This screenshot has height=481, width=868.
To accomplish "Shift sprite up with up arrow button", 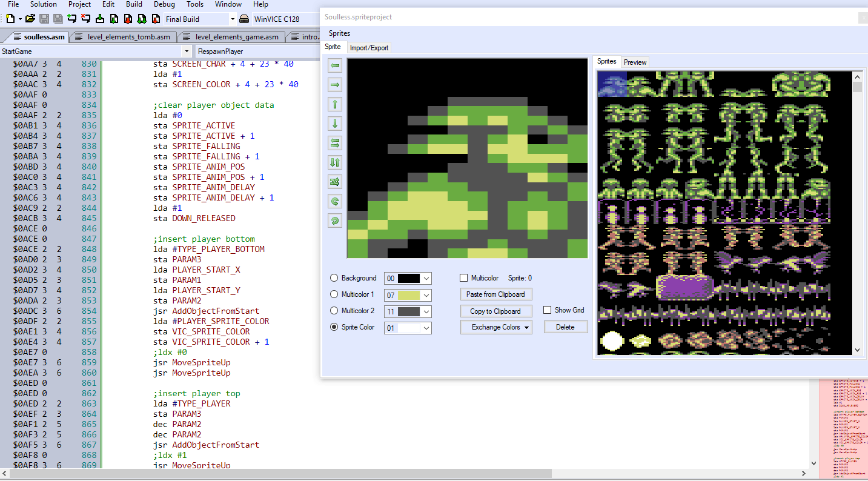I will click(335, 104).
